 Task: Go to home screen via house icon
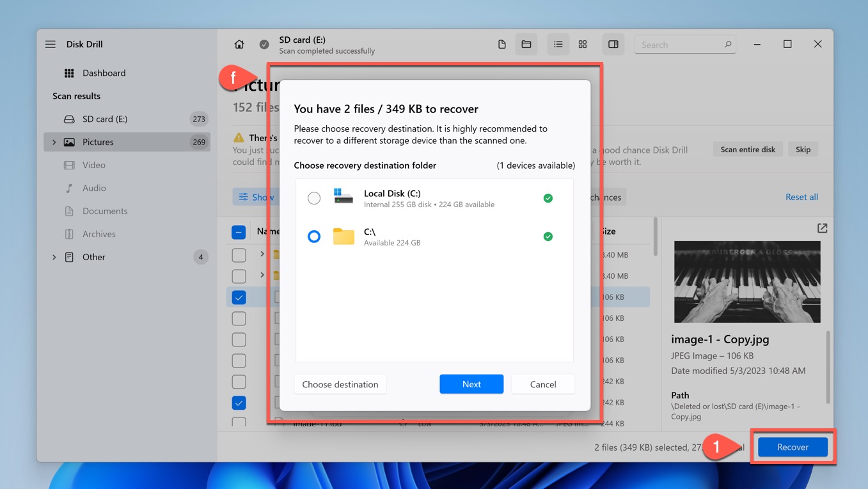[x=239, y=44]
